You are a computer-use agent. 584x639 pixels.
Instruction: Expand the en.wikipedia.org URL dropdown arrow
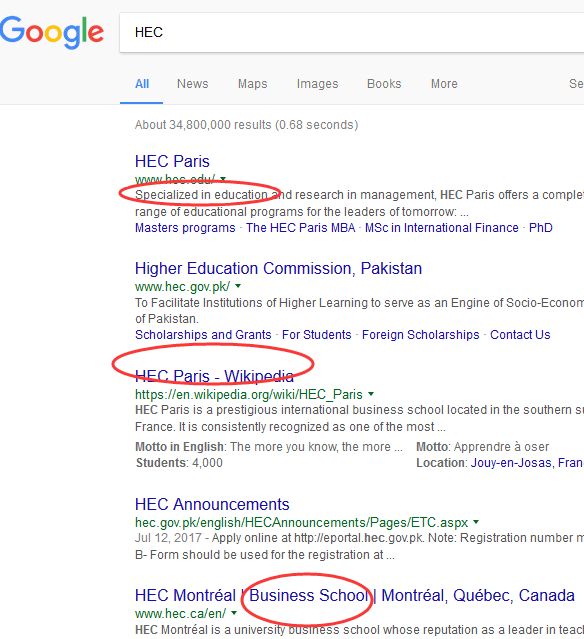tap(371, 394)
